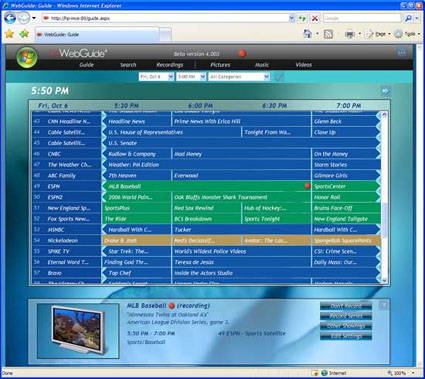Select Gilmore Girls at 7:00 PM
Viewport: 425px width, 379px height.
pos(346,176)
